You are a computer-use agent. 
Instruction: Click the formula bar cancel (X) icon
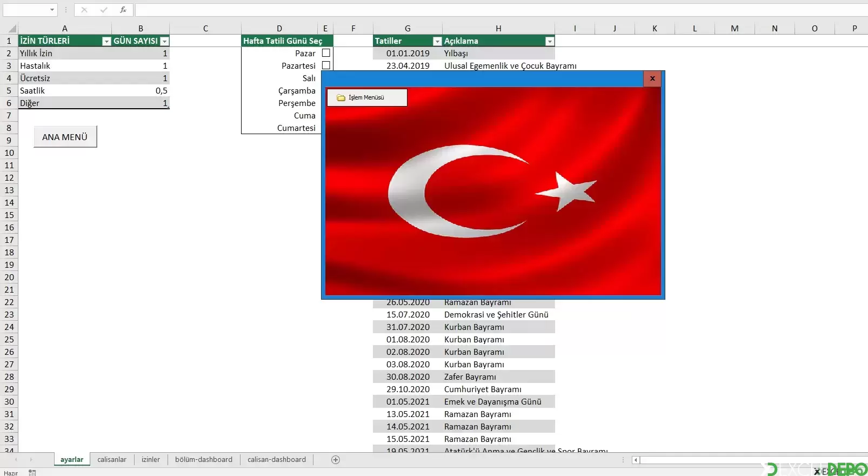tap(84, 10)
